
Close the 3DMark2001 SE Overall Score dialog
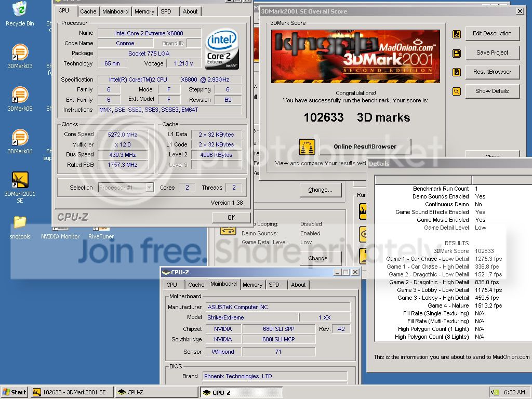pyautogui.click(x=520, y=11)
